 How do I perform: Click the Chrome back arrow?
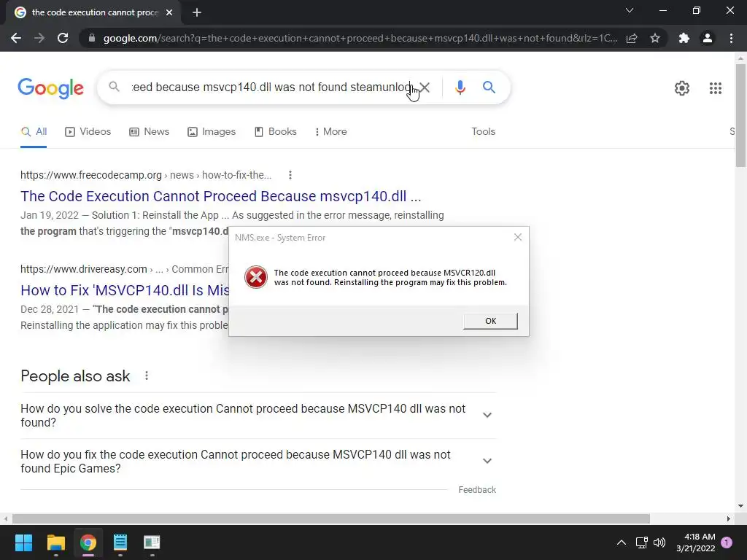coord(16,38)
